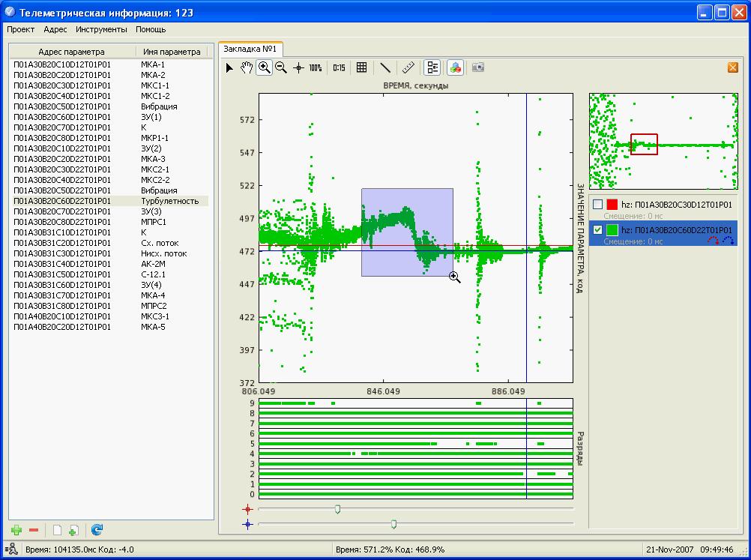751x560 pixels.
Task: Reset zoom to 100%
Action: point(316,67)
